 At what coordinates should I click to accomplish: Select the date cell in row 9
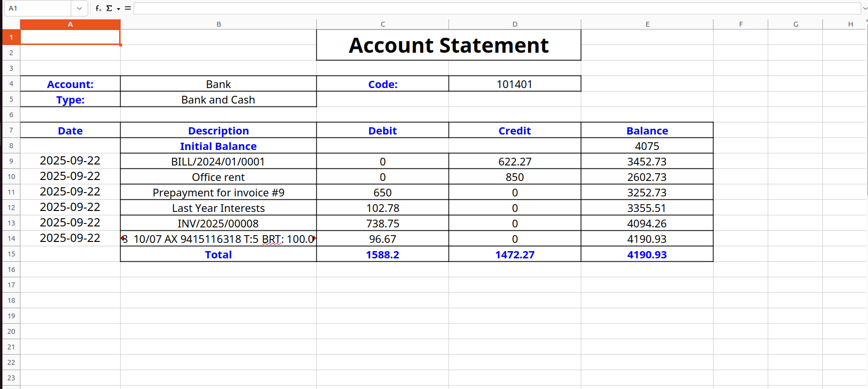coord(70,161)
